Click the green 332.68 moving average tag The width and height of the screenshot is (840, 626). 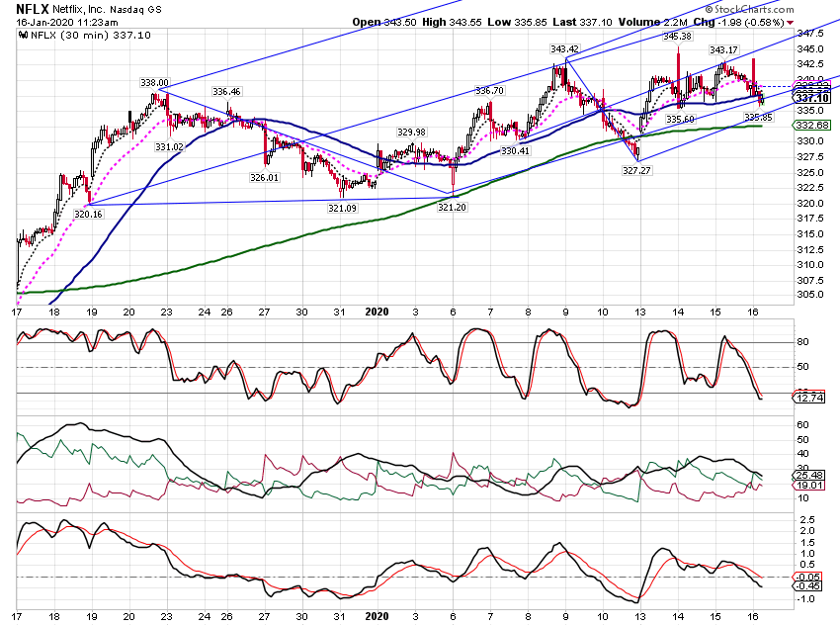click(811, 126)
